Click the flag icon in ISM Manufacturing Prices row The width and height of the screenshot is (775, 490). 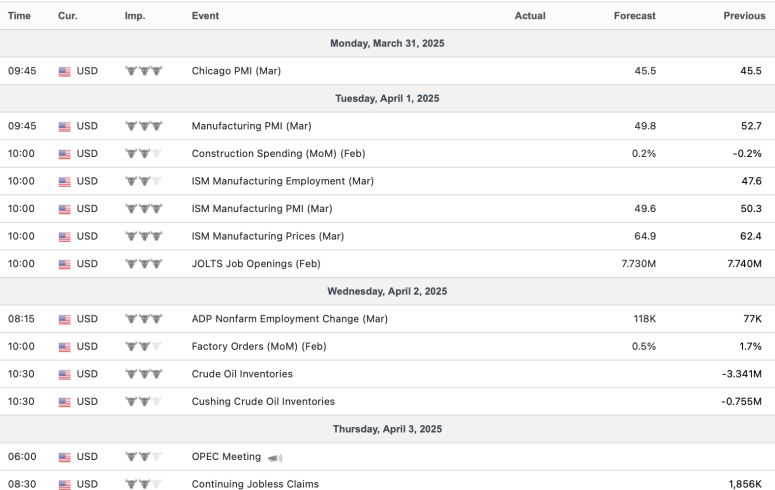(x=64, y=237)
